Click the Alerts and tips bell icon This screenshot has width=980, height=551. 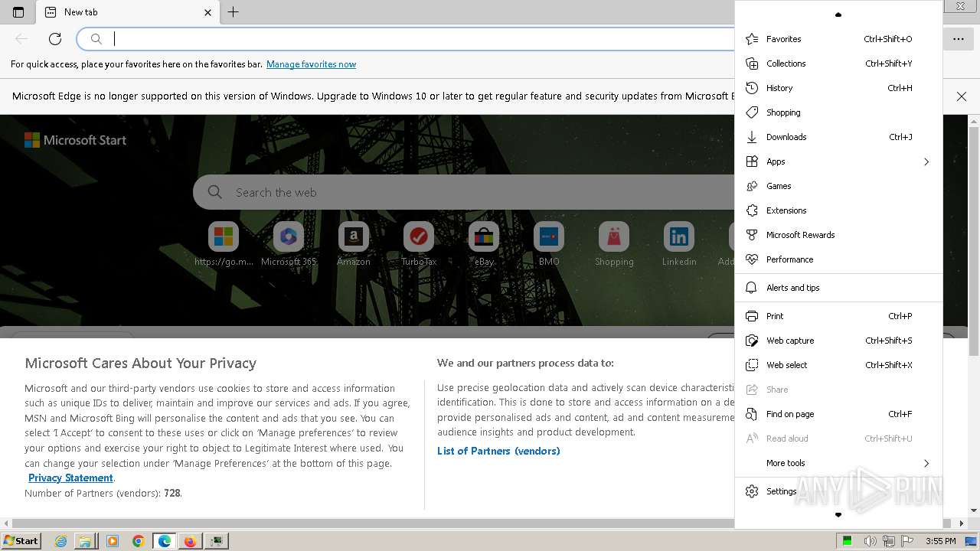click(x=752, y=288)
